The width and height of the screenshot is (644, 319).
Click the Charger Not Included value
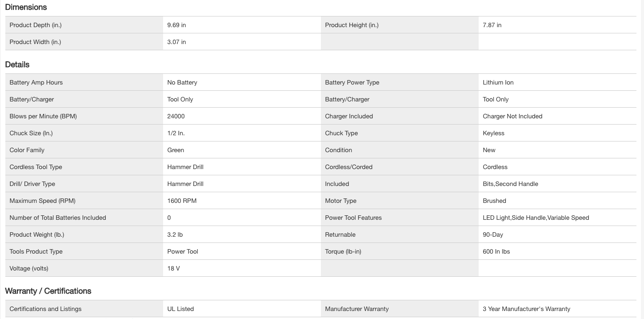tap(512, 117)
